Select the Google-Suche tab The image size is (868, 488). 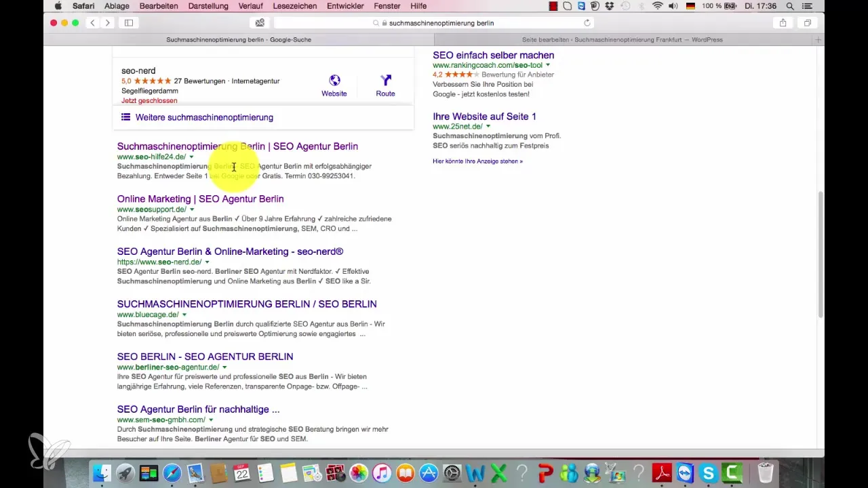pyautogui.click(x=239, y=40)
